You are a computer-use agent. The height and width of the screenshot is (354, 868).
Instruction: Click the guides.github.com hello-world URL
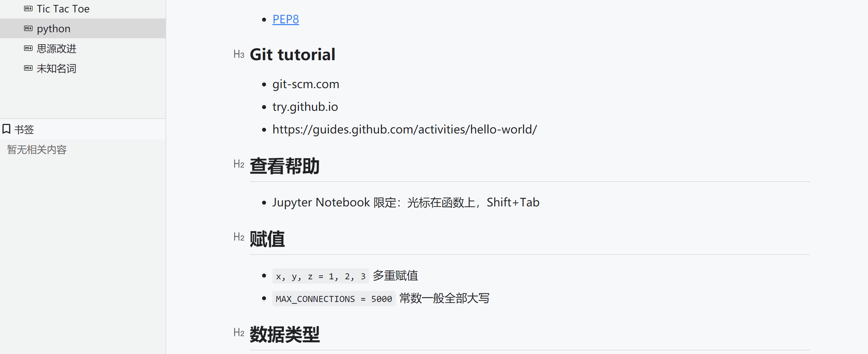[x=405, y=130]
